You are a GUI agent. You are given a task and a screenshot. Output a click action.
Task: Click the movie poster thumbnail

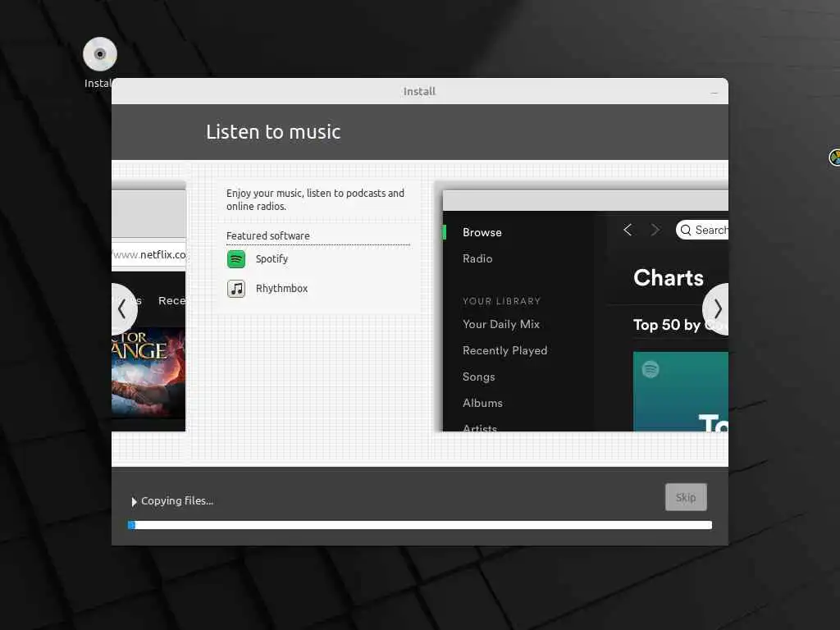tap(148, 372)
